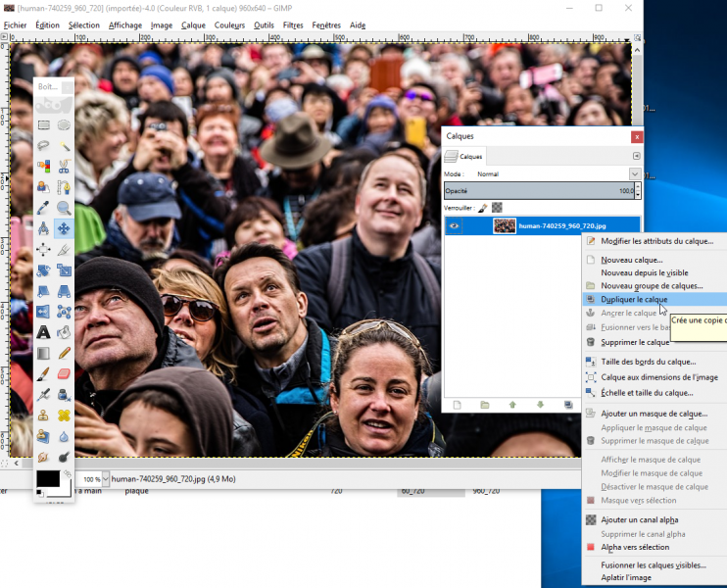
Task: Activate the Paths pen tool
Action: coord(64,187)
